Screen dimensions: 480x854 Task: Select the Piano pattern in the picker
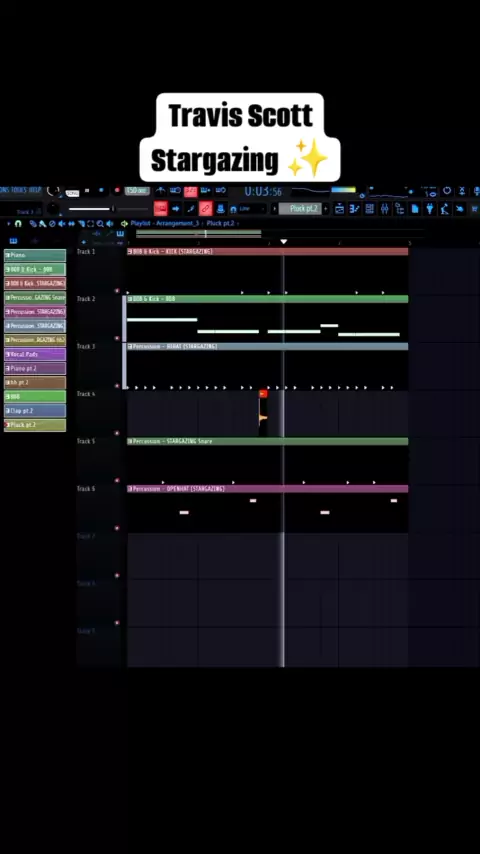35,255
